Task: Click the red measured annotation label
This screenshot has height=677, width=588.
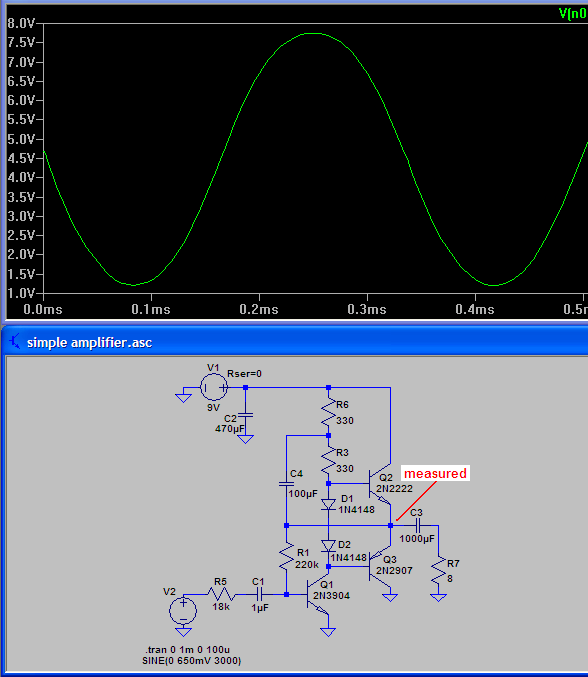Action: coord(435,473)
